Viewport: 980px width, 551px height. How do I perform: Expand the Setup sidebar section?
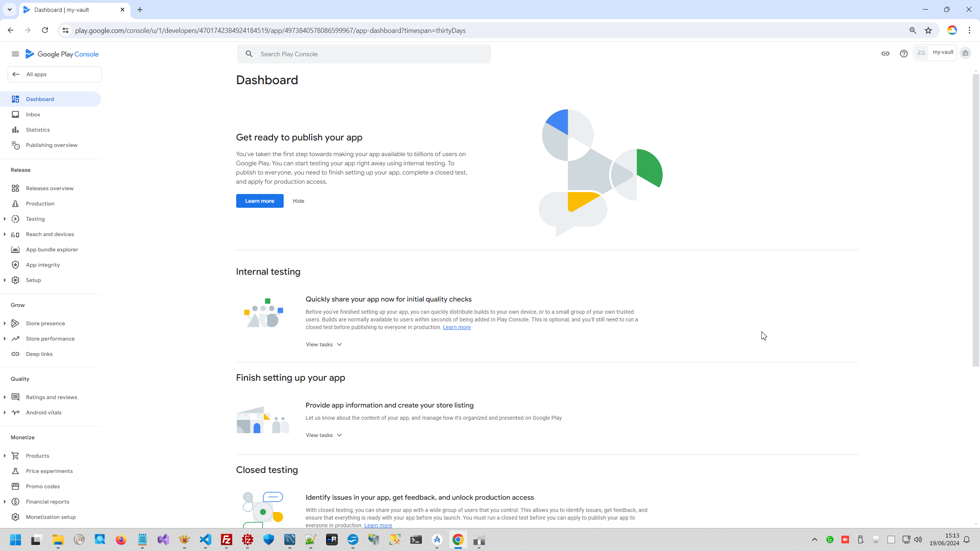pos(5,280)
